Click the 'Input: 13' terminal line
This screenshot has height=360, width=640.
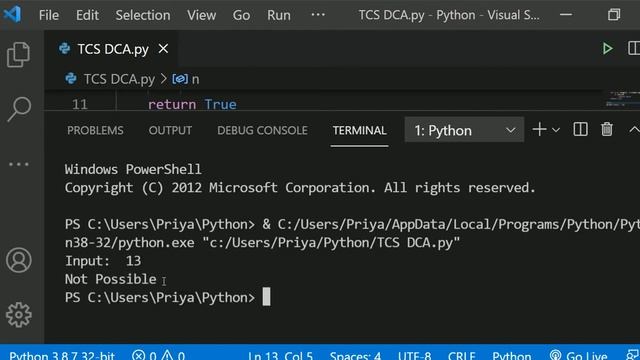click(x=103, y=260)
